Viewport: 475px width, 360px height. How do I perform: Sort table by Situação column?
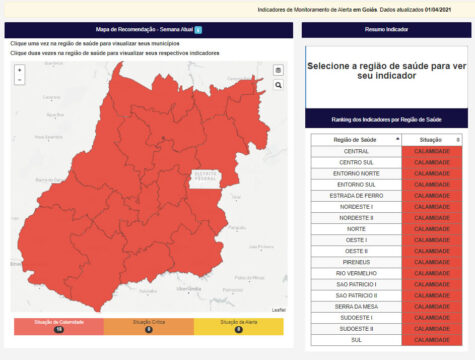click(x=432, y=140)
